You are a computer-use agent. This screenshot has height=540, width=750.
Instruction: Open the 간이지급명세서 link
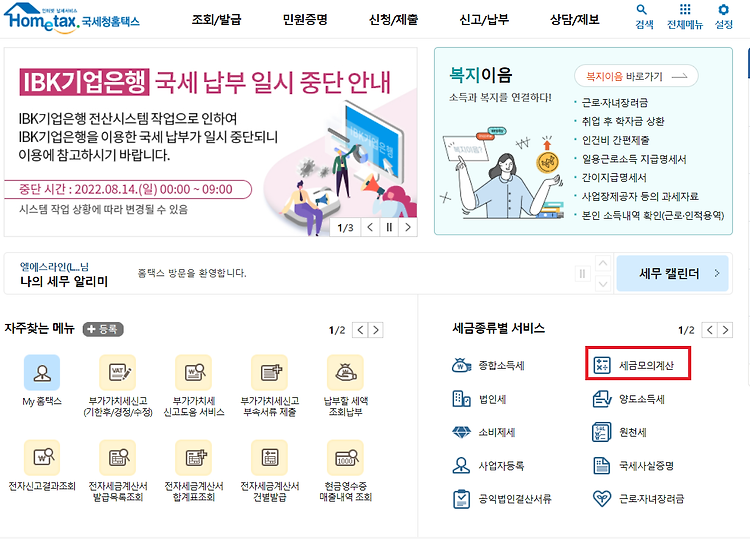(614, 177)
